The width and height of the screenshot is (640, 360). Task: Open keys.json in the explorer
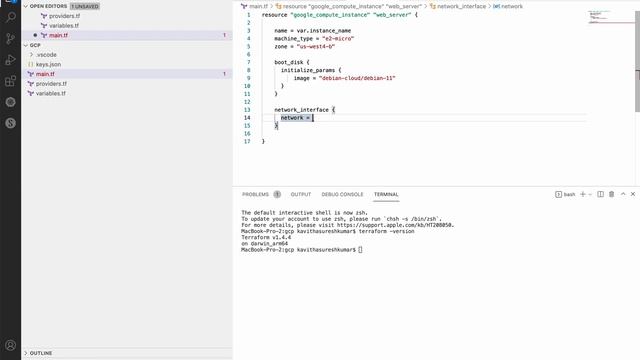(x=48, y=64)
